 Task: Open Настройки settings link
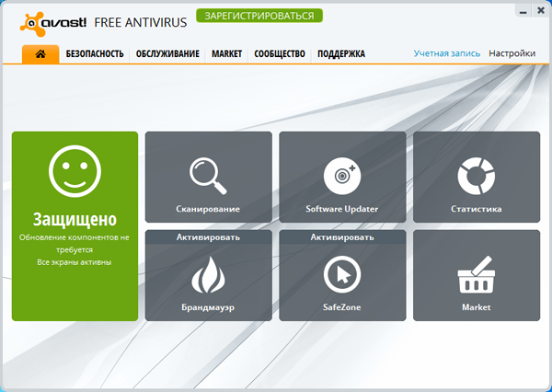click(x=512, y=53)
